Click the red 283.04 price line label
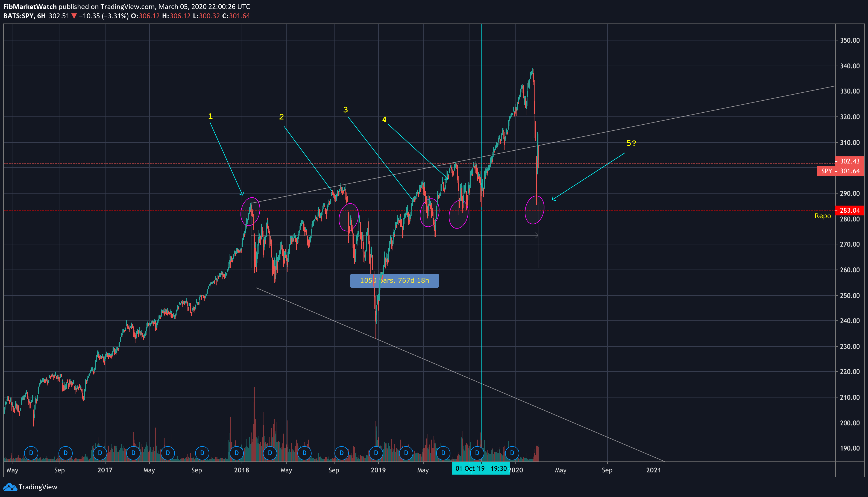Image resolution: width=868 pixels, height=497 pixels. click(850, 211)
